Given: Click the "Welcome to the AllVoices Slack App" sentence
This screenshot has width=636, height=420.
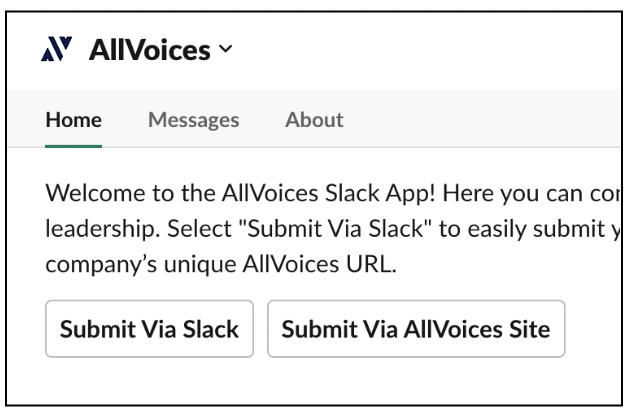Looking at the screenshot, I should tap(240, 193).
